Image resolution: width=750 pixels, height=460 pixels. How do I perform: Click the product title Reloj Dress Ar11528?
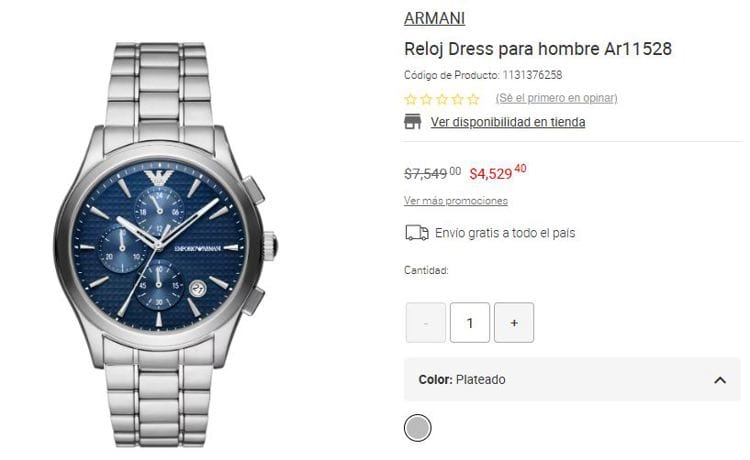[x=538, y=49]
